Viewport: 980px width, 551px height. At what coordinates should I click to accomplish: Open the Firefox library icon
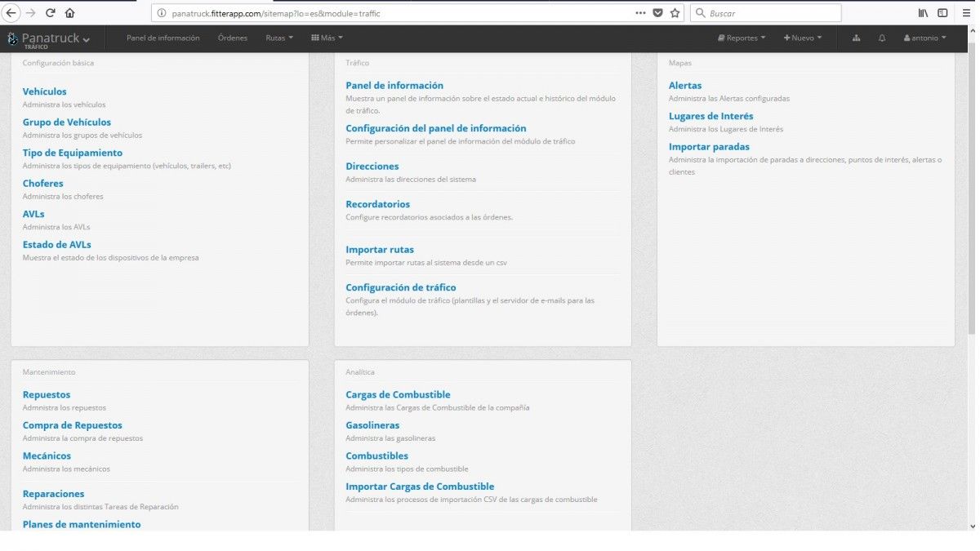point(923,13)
